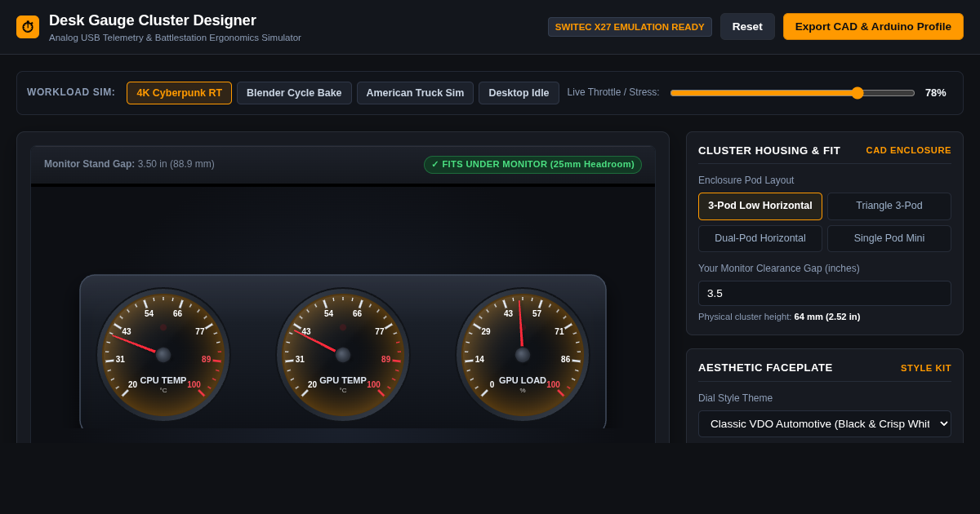The height and width of the screenshot is (514, 980).
Task: Click the orange stopwatch app logo icon
Action: tap(28, 27)
